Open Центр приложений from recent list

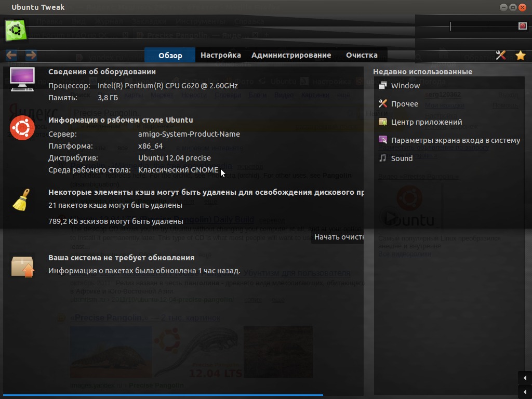pos(427,122)
